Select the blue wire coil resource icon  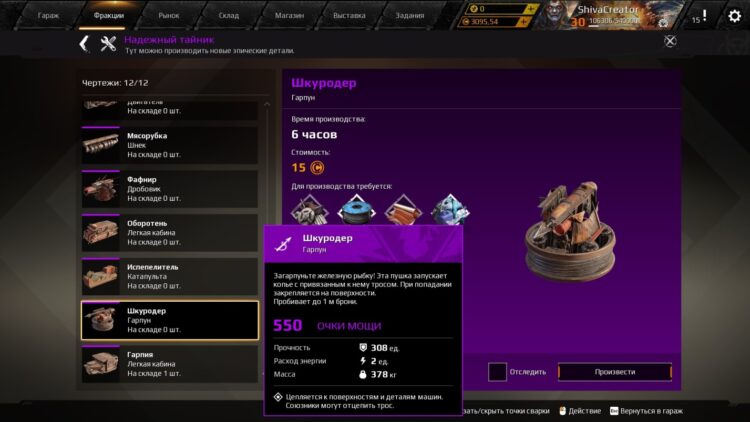click(x=356, y=210)
